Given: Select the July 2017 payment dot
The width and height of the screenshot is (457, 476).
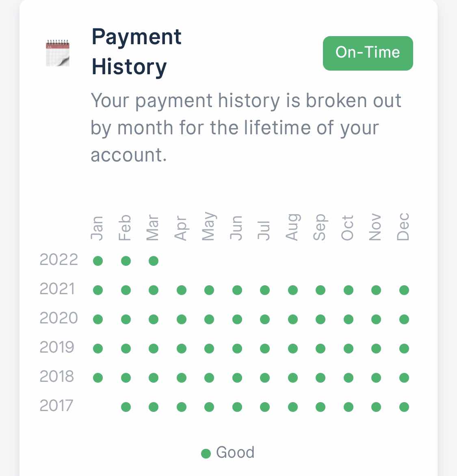Looking at the screenshot, I should coord(265,407).
